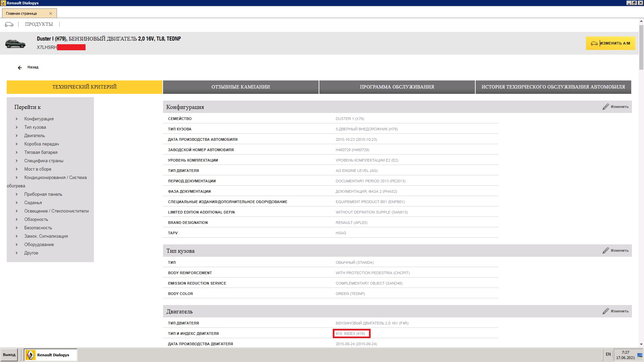Click chevron beside Сиденья sidebar item
Screen dimensions: 644x362
point(16,202)
